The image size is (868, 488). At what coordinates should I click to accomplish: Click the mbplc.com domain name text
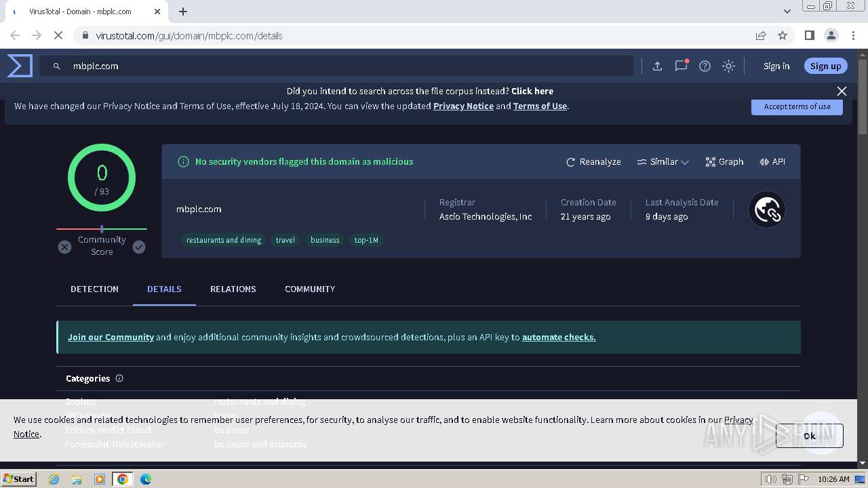(x=199, y=209)
